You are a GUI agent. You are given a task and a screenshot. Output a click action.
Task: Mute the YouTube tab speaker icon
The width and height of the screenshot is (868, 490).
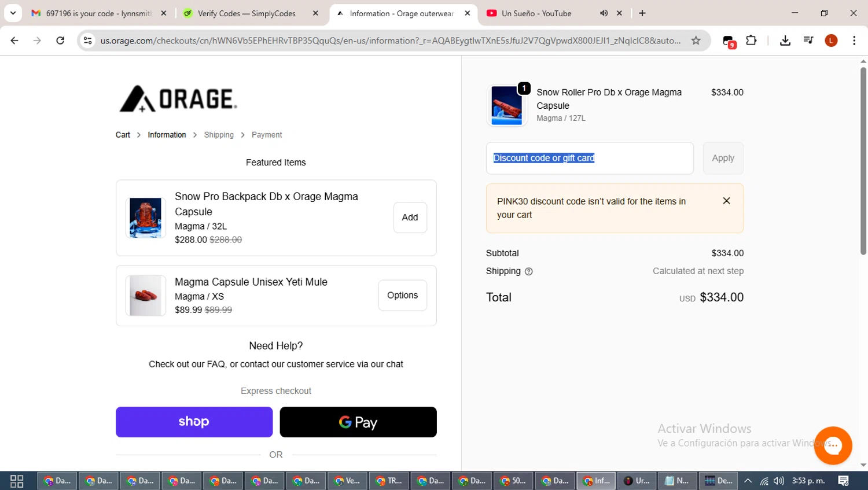[604, 13]
